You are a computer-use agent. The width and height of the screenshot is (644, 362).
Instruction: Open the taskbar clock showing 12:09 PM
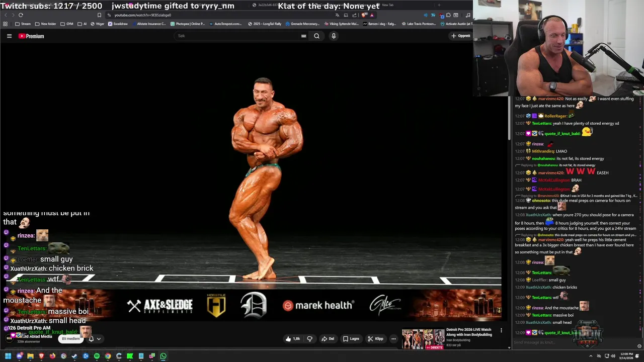(627, 356)
